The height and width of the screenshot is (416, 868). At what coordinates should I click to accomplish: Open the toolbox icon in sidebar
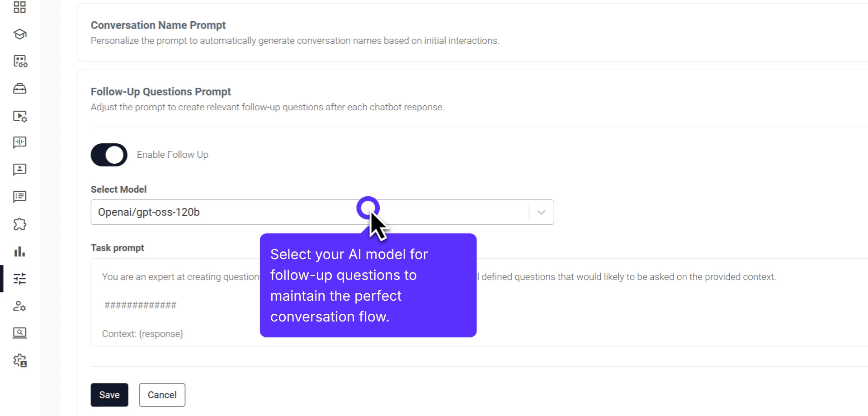coord(19,89)
